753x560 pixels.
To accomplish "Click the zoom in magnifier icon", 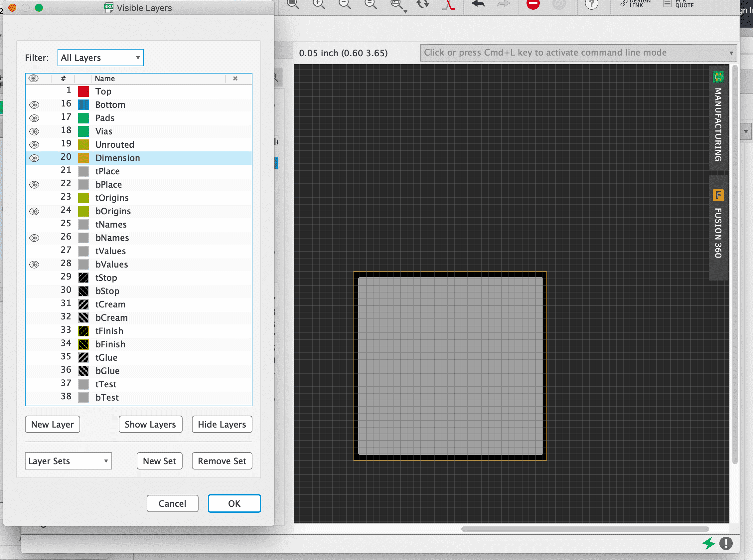I will [318, 4].
